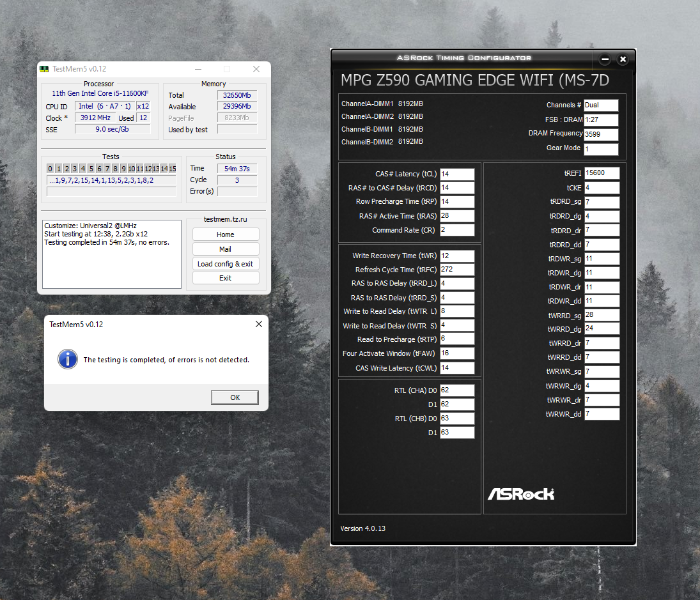Click the tWRRD_sg value field
Screen dimensions: 700x600
coord(602,315)
